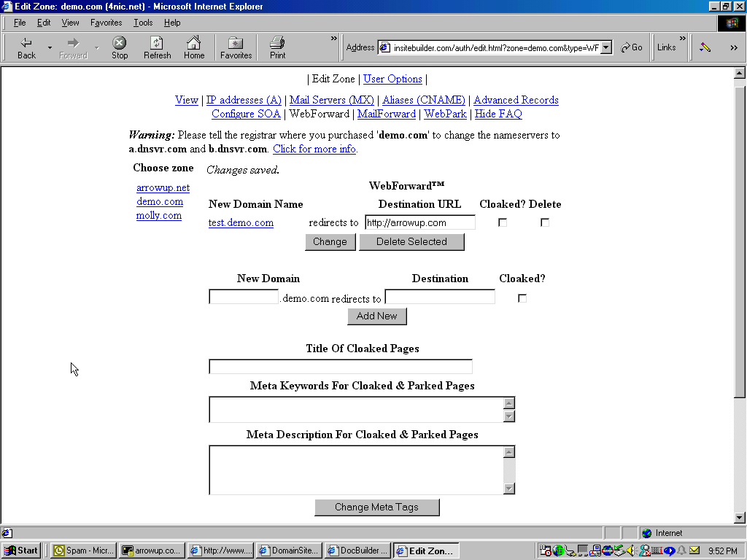Open the Favorites toolbar panel

pyautogui.click(x=236, y=47)
